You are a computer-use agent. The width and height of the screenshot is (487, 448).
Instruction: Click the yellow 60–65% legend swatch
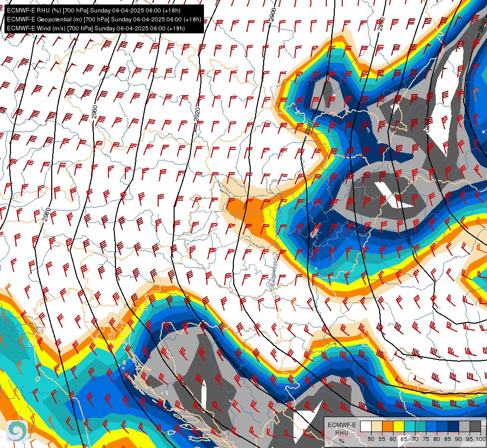click(x=399, y=426)
